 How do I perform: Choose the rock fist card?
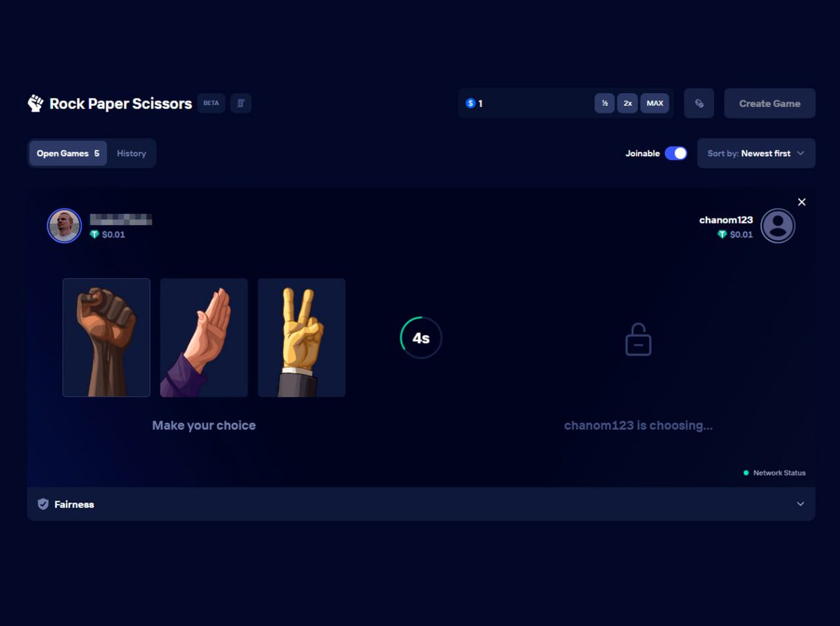(x=106, y=338)
